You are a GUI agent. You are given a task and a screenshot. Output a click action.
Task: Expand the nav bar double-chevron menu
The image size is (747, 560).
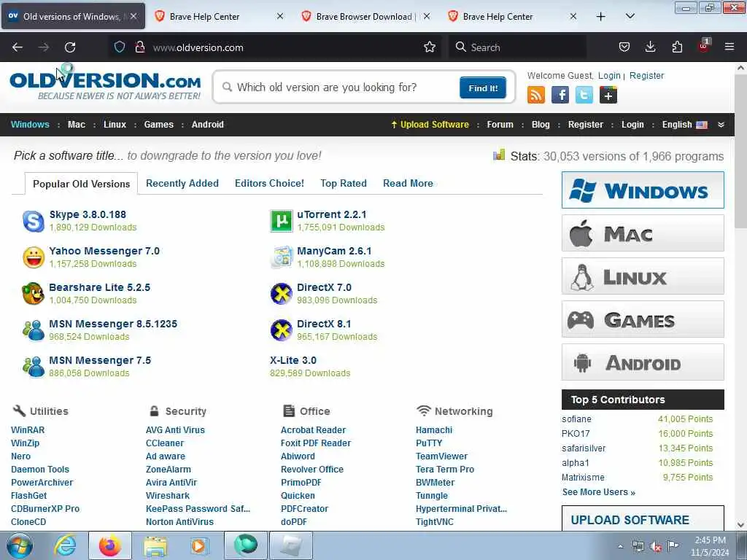point(721,124)
